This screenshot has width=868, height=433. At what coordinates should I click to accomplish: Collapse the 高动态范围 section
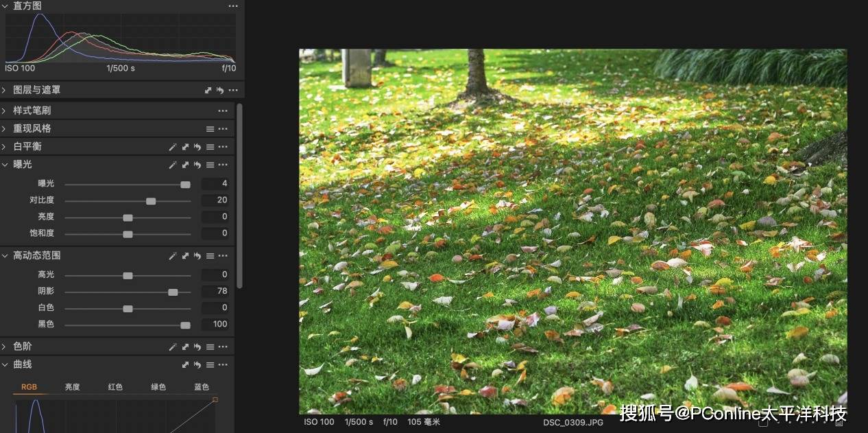(x=5, y=256)
